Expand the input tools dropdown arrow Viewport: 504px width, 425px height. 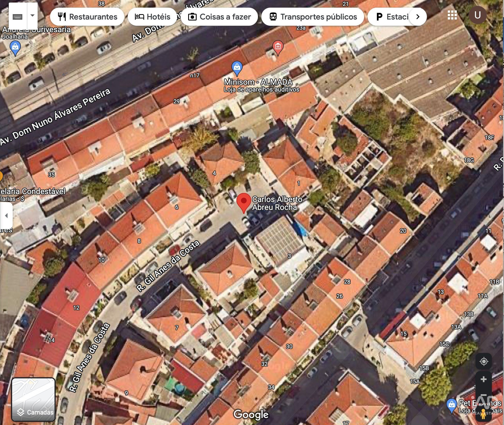click(32, 16)
